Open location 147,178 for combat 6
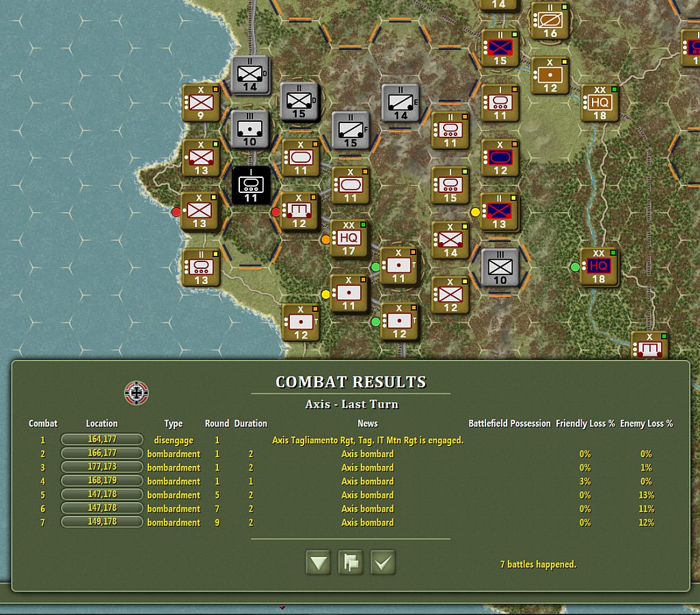The image size is (700, 615). pyautogui.click(x=102, y=508)
